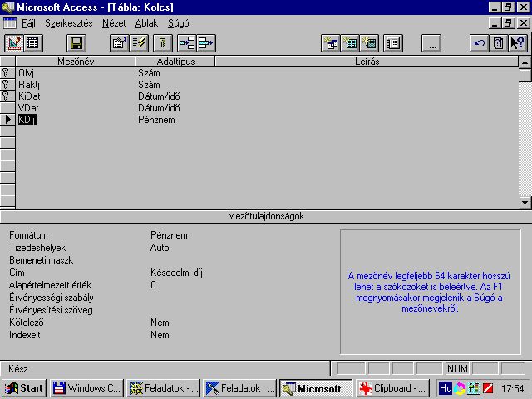Click Kötelező property value Nem

(160, 323)
